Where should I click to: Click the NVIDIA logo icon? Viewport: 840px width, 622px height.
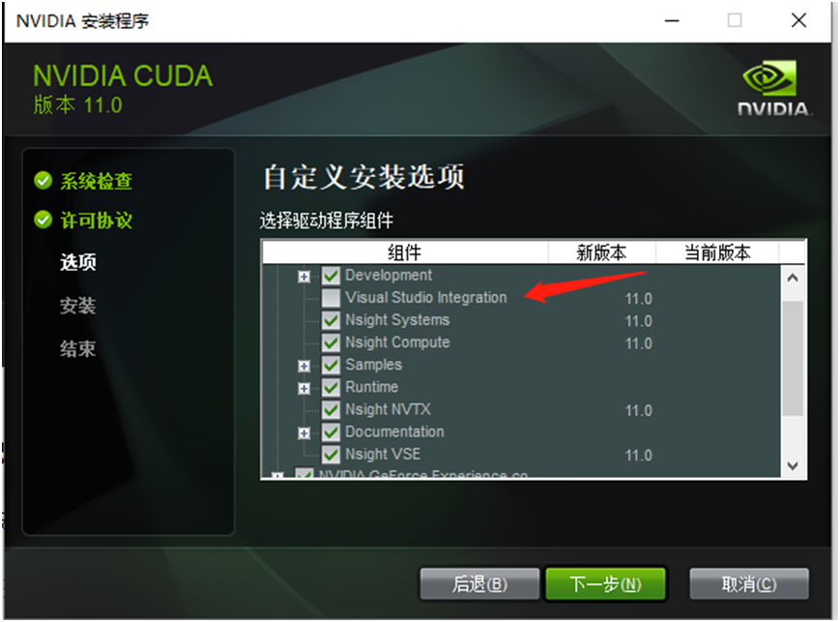coord(769,78)
